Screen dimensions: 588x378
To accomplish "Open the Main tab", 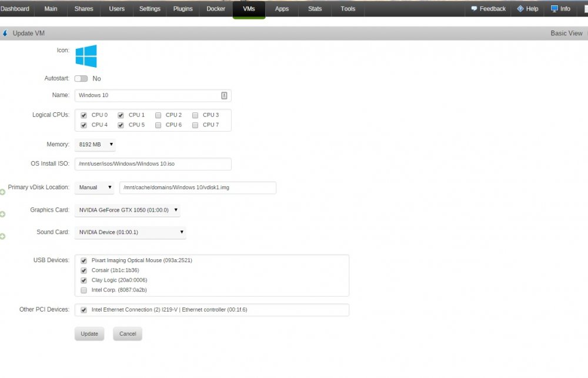I will [x=51, y=9].
